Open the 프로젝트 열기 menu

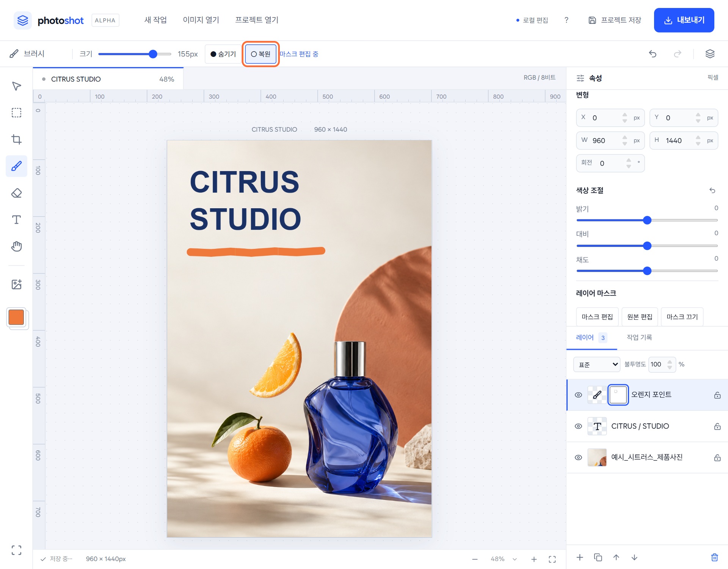257,20
